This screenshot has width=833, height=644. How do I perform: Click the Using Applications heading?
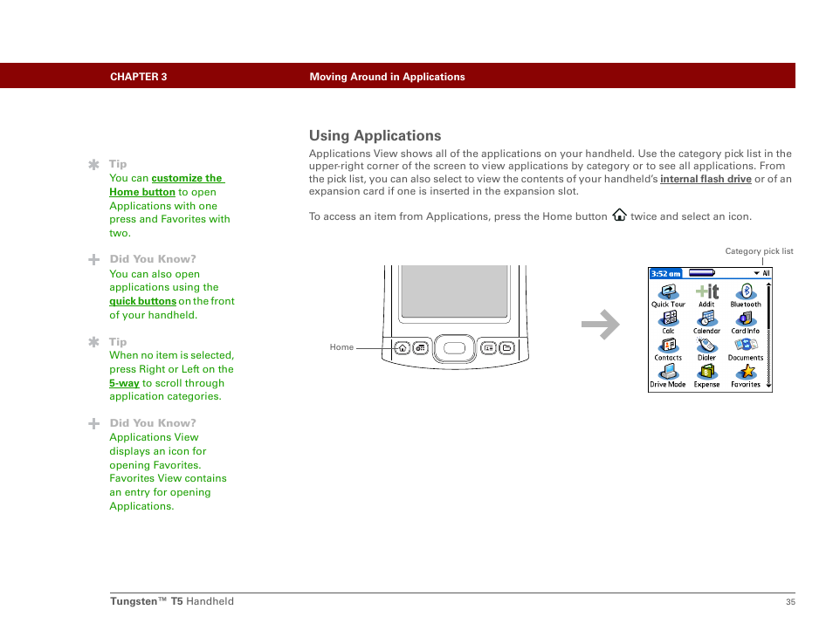coord(375,136)
